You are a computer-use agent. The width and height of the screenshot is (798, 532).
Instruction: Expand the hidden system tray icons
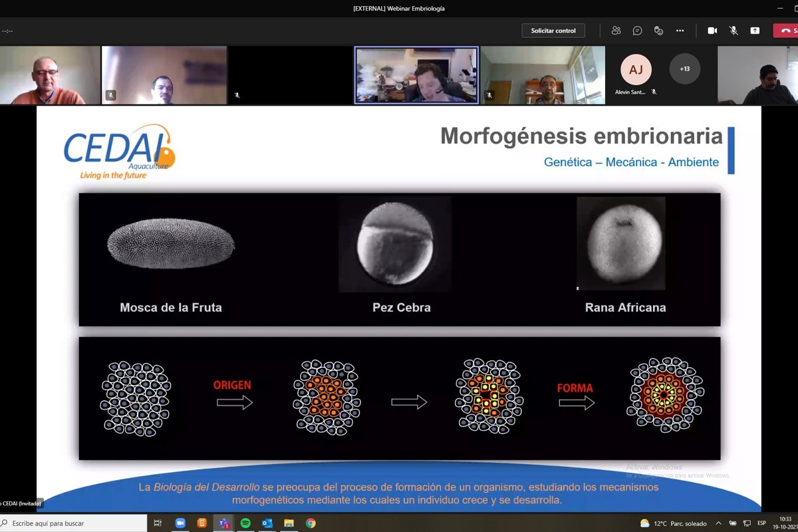pyautogui.click(x=718, y=523)
